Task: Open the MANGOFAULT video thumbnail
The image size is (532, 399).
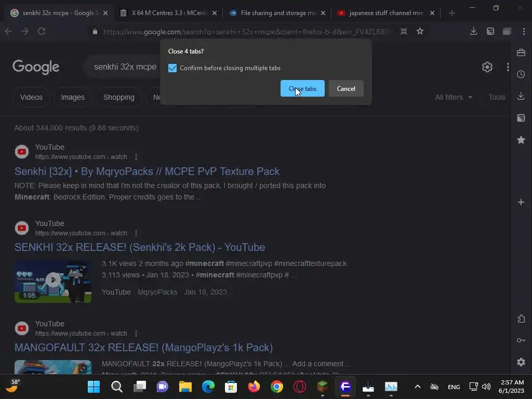Action: click(x=53, y=367)
